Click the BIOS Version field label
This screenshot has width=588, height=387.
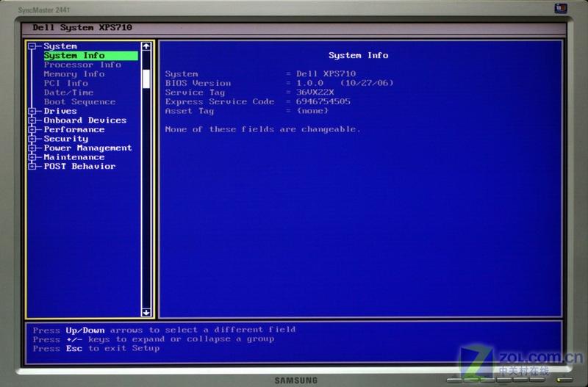pos(198,83)
